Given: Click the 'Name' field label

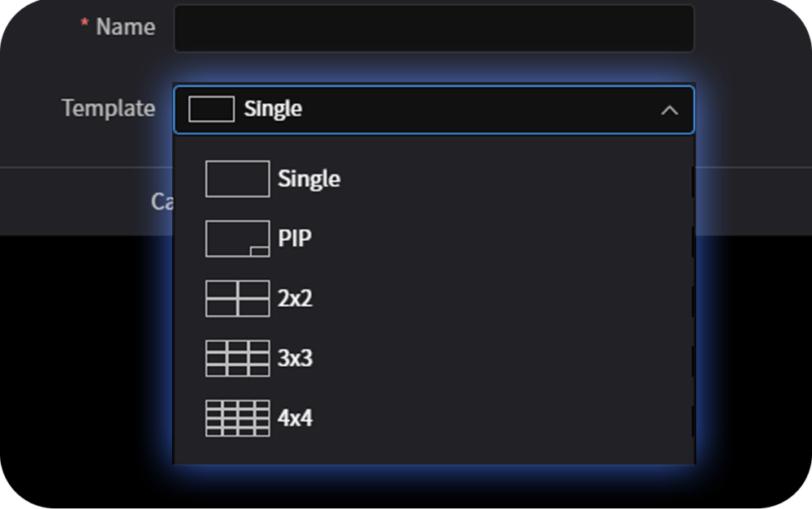Looking at the screenshot, I should point(125,27).
